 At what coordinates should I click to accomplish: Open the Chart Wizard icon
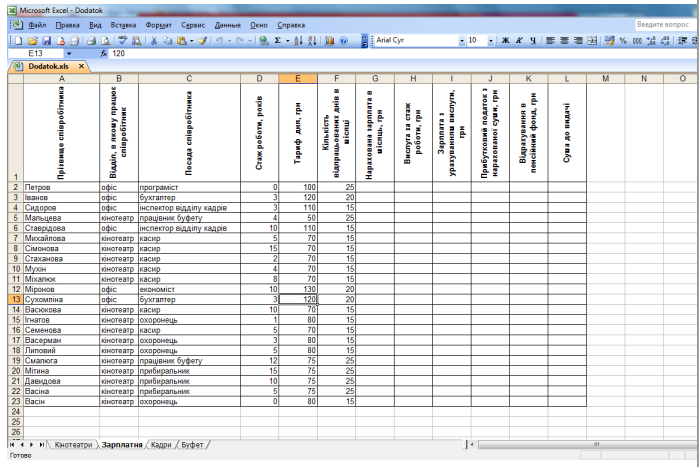[329, 41]
